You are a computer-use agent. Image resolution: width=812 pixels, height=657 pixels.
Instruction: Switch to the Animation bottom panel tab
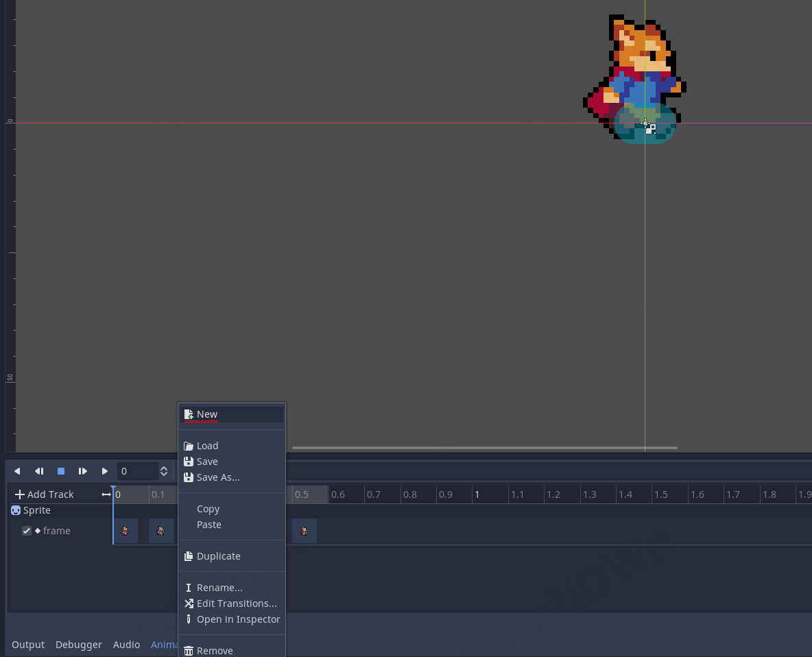pos(164,645)
